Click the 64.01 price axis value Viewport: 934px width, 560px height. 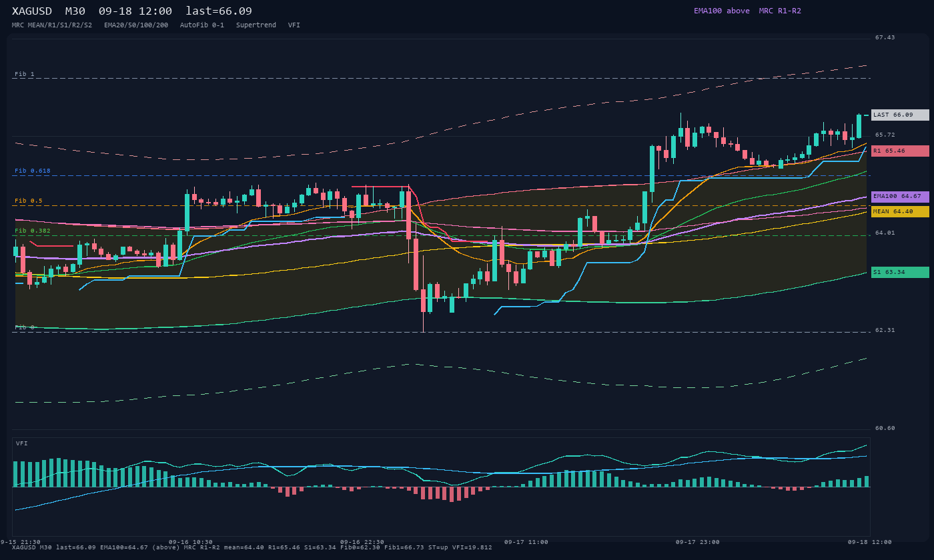click(x=885, y=233)
